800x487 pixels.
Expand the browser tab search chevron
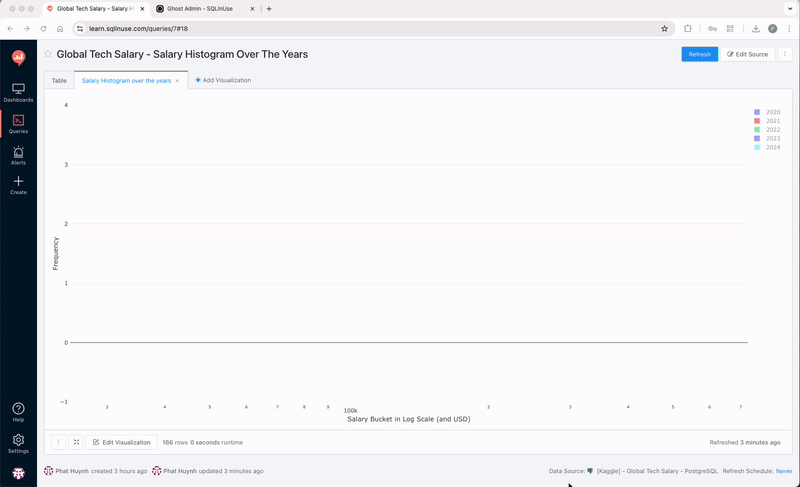pyautogui.click(x=790, y=9)
